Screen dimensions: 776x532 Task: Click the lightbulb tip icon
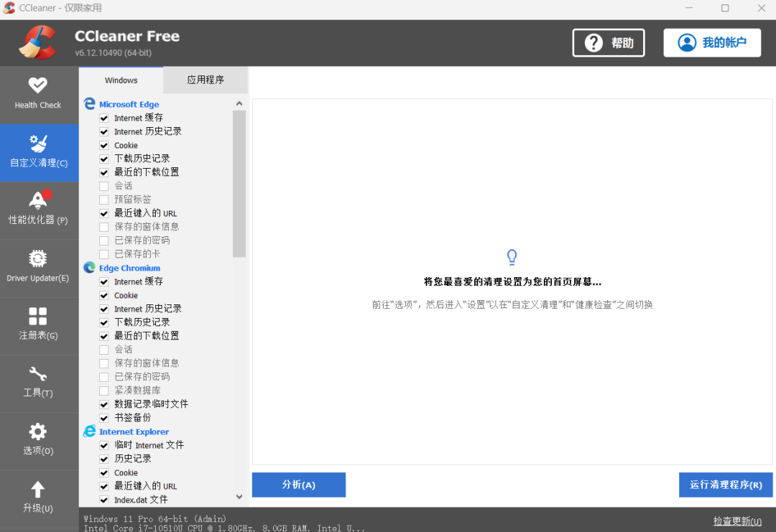pyautogui.click(x=512, y=257)
